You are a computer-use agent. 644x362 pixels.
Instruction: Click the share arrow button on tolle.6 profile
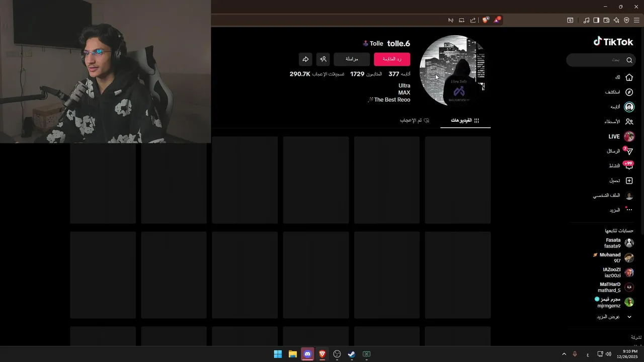pyautogui.click(x=305, y=59)
